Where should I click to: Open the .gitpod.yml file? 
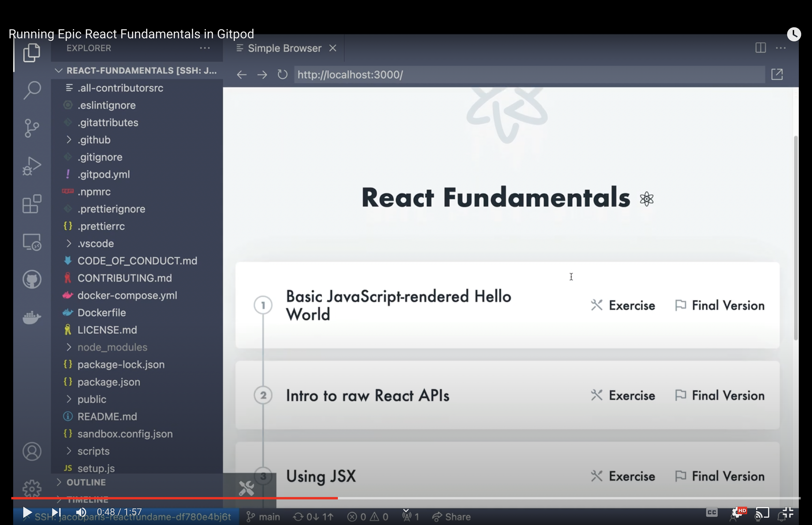[x=137, y=174]
